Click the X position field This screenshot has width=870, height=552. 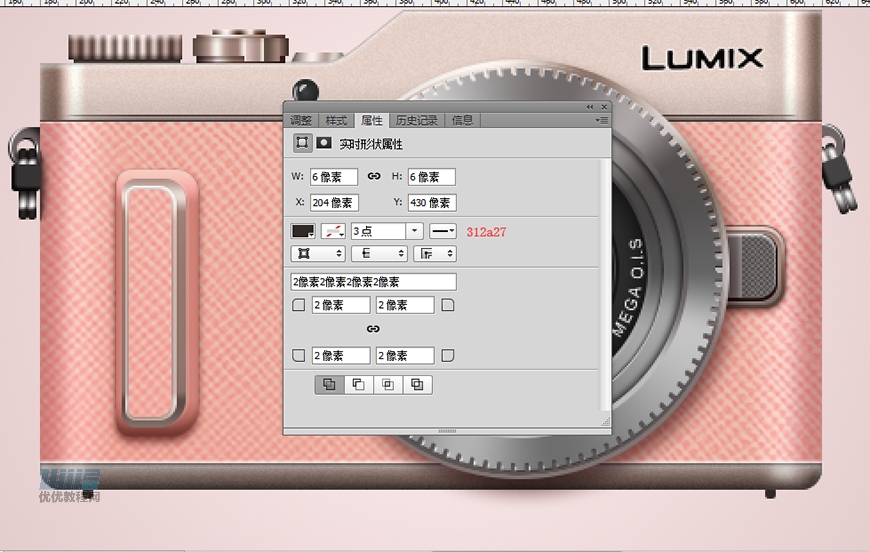[334, 202]
